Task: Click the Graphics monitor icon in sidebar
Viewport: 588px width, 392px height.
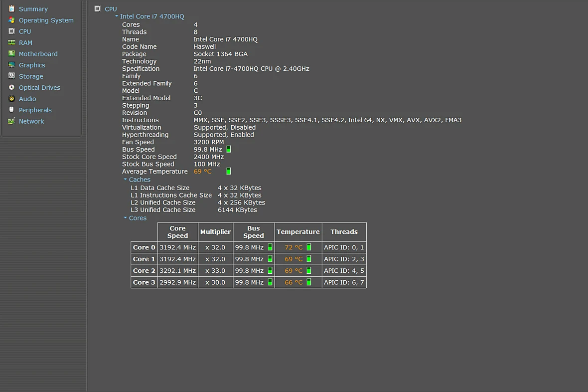Action: click(11, 64)
